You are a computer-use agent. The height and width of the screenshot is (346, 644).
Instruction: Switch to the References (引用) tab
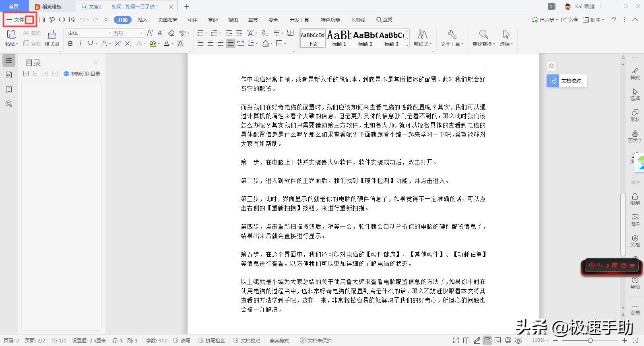pyautogui.click(x=192, y=20)
